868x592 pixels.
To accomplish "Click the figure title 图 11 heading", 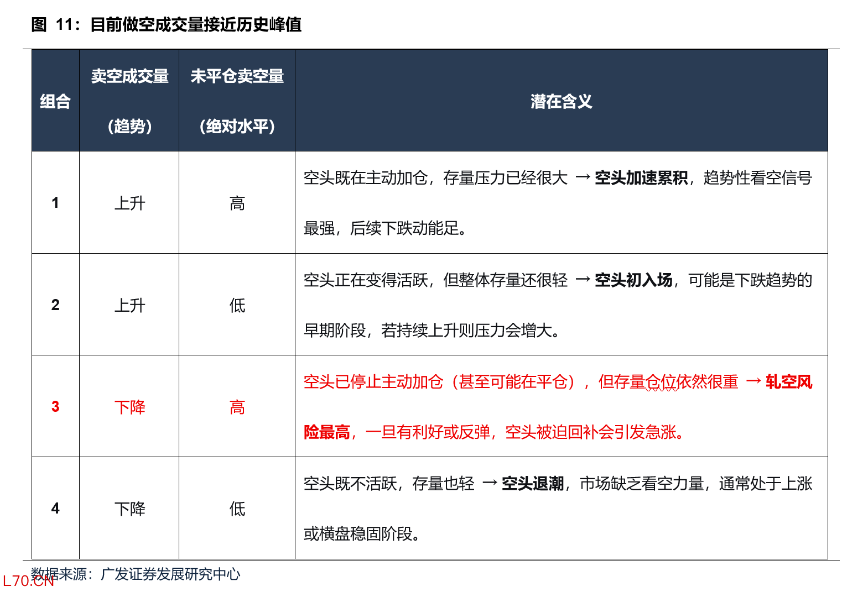I will tap(167, 25).
